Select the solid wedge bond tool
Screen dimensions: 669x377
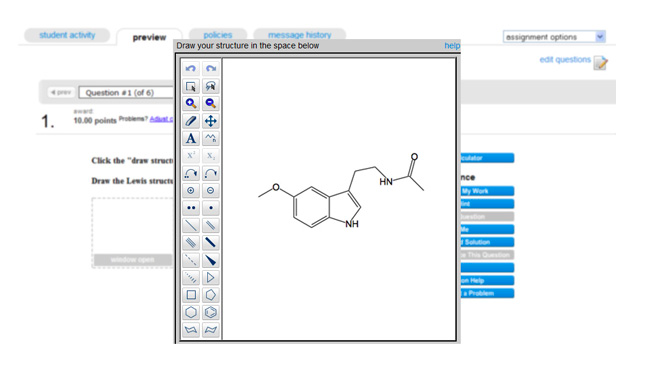210,260
